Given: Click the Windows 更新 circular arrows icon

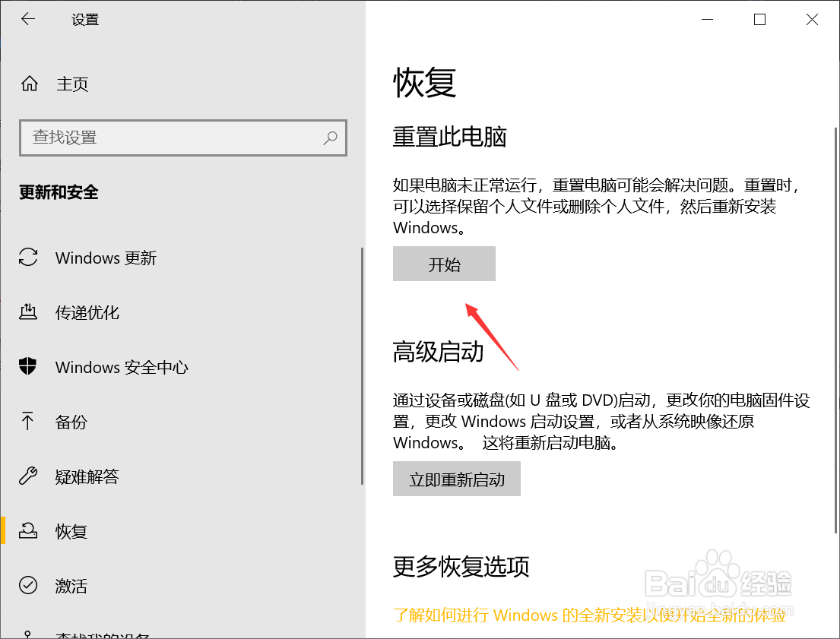Looking at the screenshot, I should pos(27,258).
